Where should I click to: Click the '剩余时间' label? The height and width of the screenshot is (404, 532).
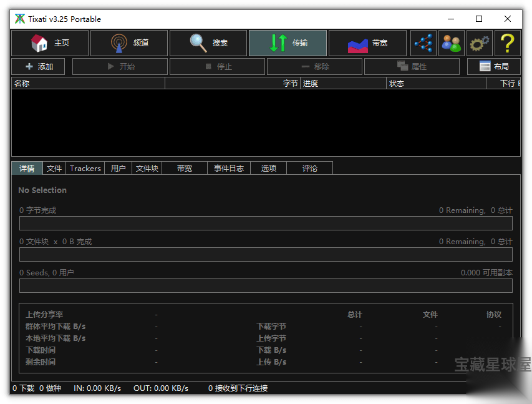pos(41,362)
